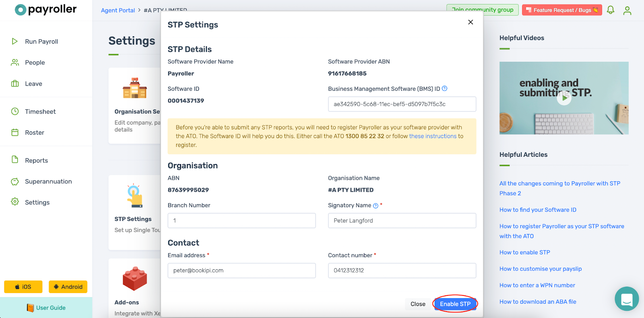Open the notifications bell
The width and height of the screenshot is (644, 318).
click(x=610, y=10)
